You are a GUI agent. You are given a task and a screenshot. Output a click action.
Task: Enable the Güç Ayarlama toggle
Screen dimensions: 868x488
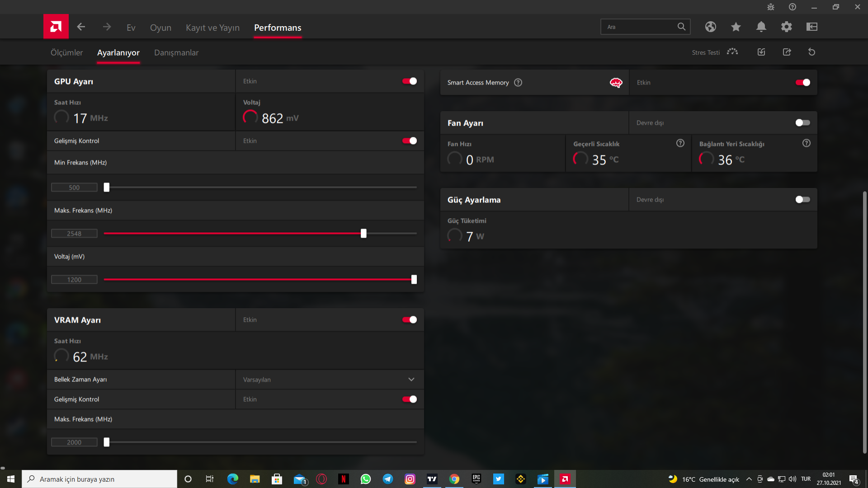point(802,200)
